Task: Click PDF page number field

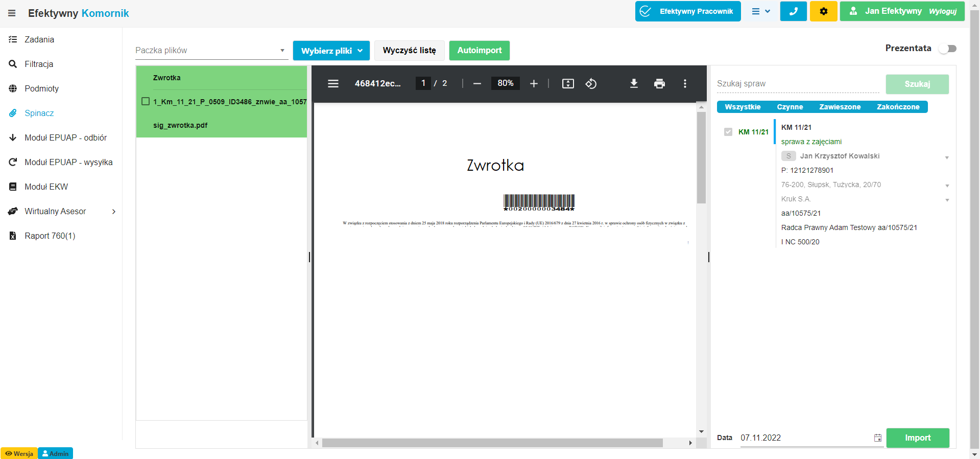Action: point(423,83)
